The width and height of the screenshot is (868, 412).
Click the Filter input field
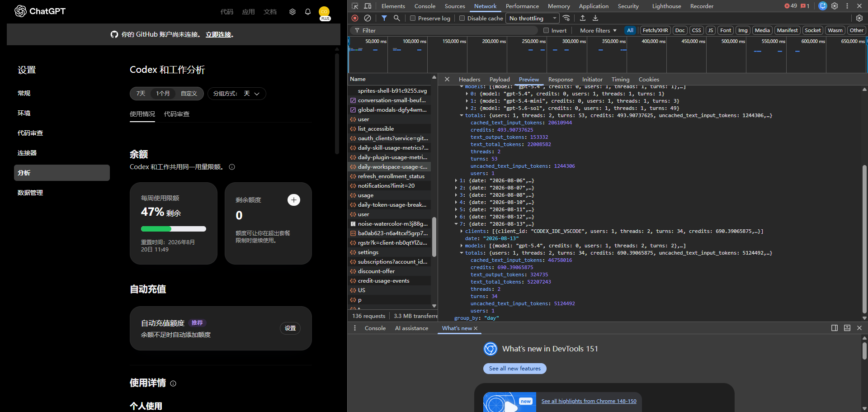pos(444,30)
